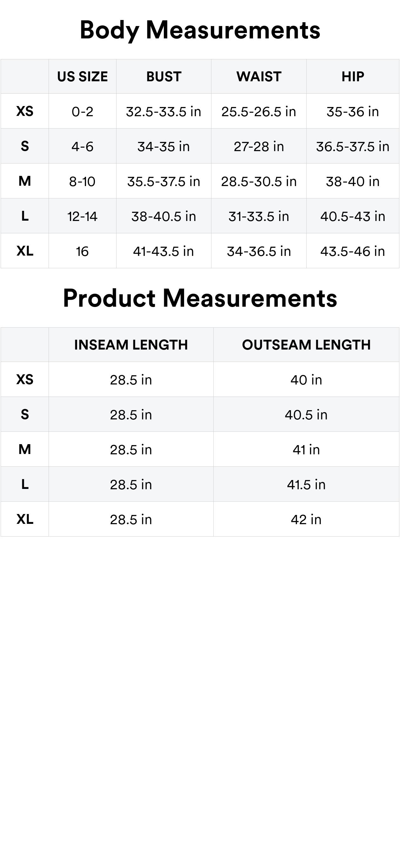Click the WAIST column header
The height and width of the screenshot is (868, 400).
pos(259,77)
